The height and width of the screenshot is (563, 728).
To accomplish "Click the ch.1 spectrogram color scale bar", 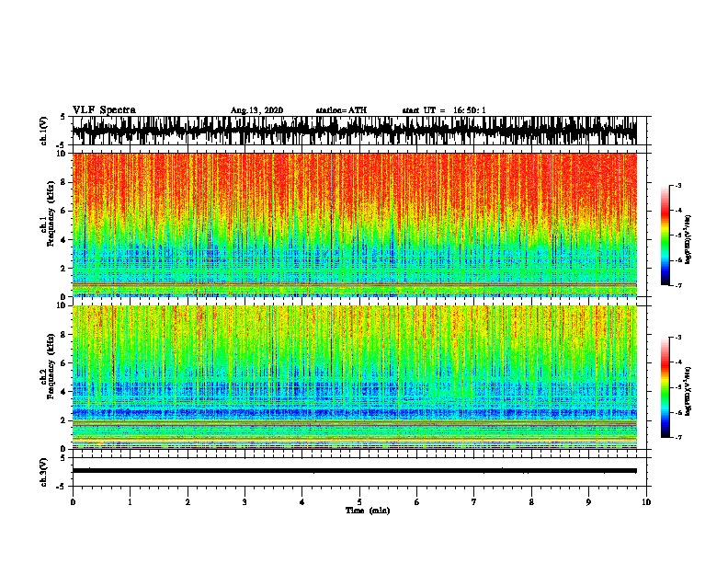I will (x=665, y=236).
